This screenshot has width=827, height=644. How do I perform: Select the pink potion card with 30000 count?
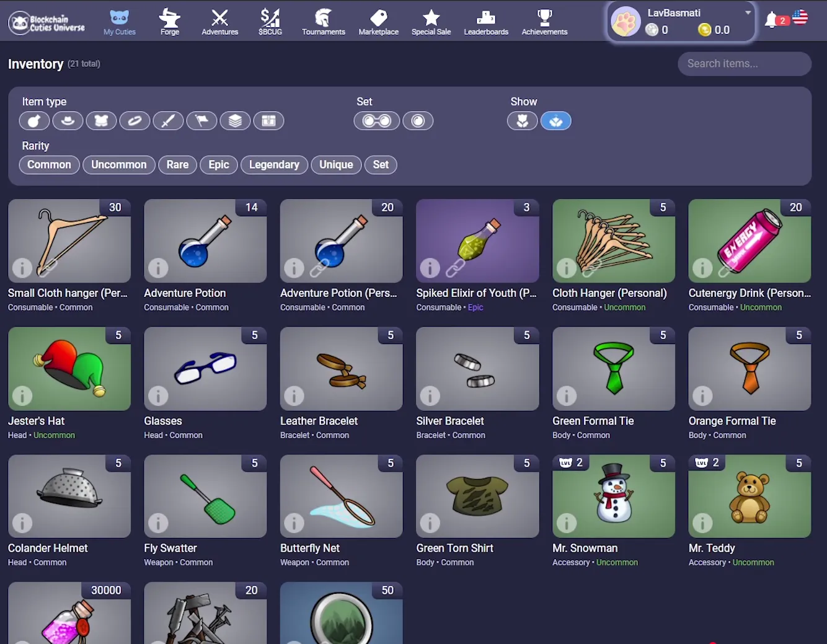point(69,613)
